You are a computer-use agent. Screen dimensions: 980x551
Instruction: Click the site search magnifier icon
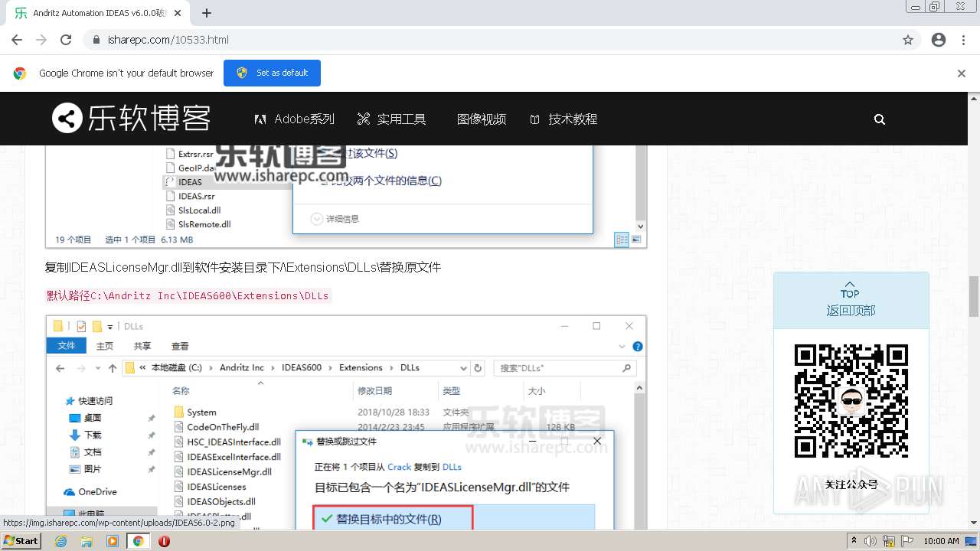pos(880,119)
